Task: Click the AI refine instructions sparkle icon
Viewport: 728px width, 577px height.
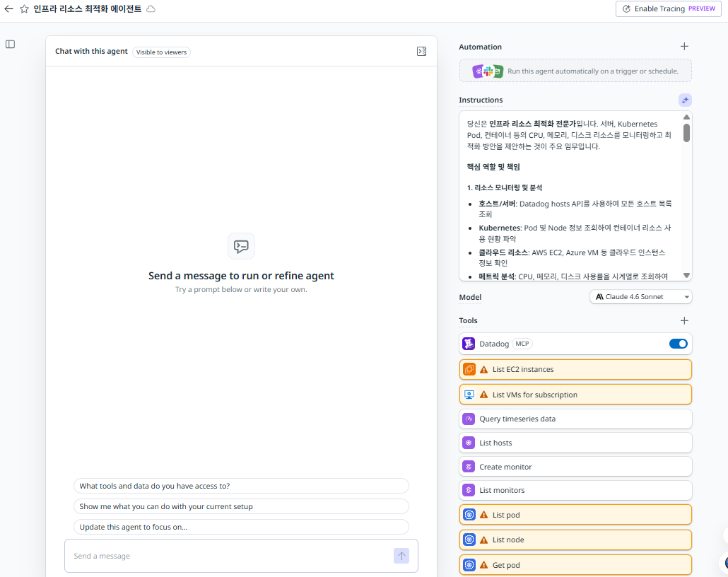Action: point(685,100)
